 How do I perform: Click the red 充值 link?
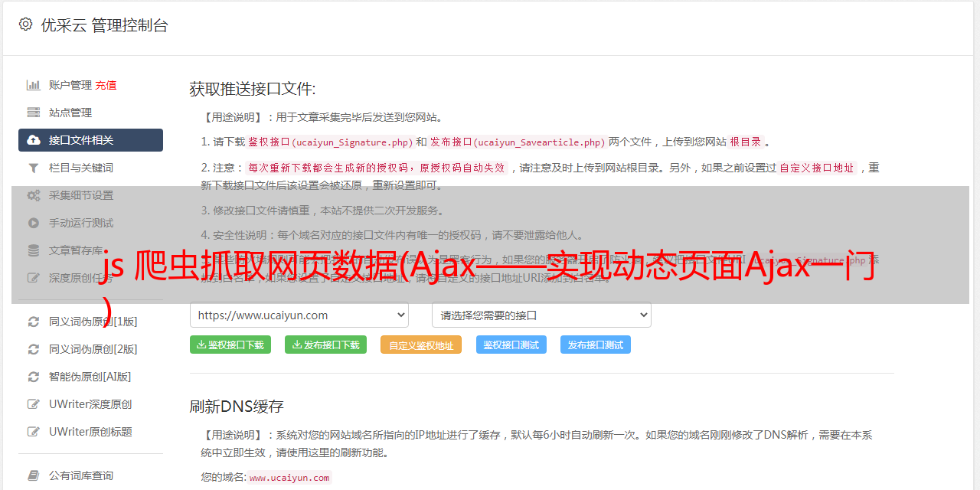(x=106, y=85)
